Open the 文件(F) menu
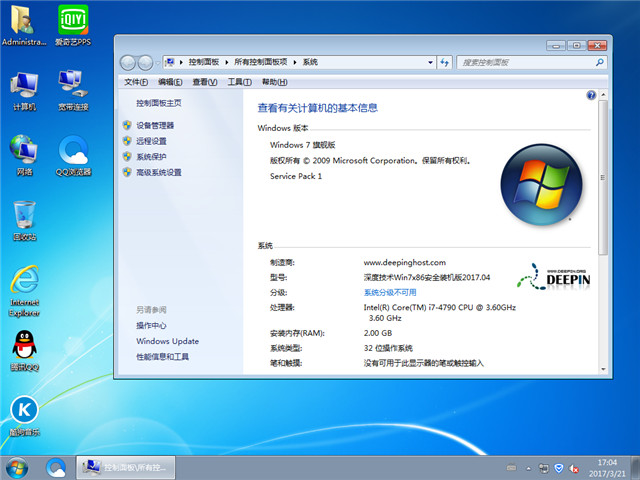The height and width of the screenshot is (480, 640). 136,82
